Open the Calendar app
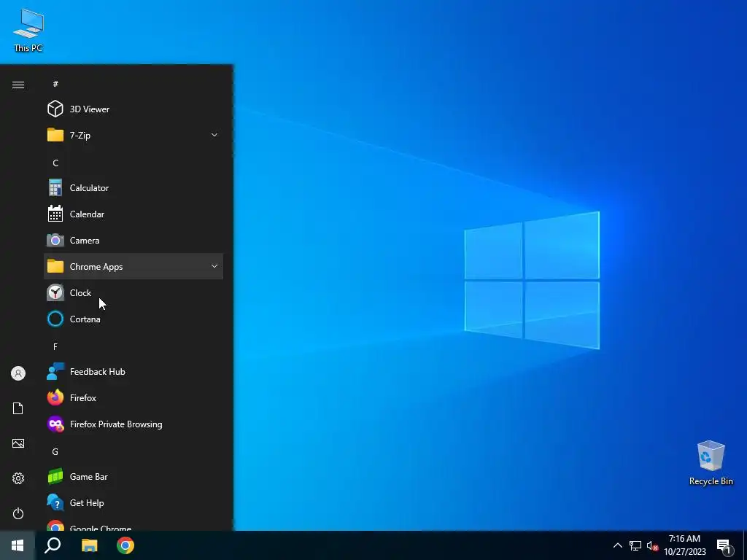Image resolution: width=747 pixels, height=560 pixels. tap(133, 214)
